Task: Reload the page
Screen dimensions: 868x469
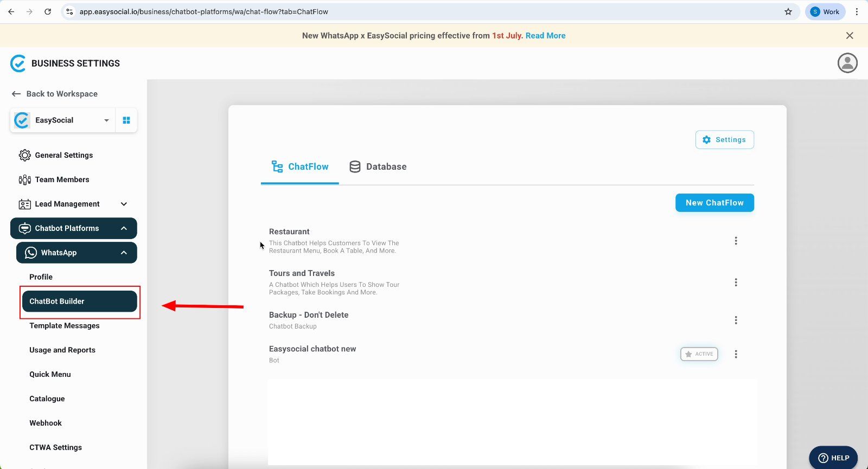Action: 48,11
